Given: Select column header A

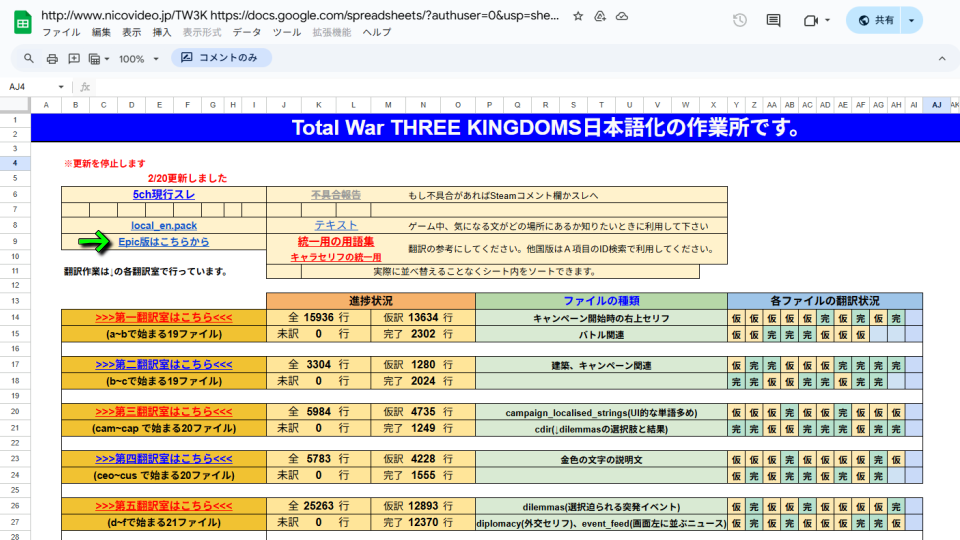Looking at the screenshot, I should pyautogui.click(x=46, y=105).
